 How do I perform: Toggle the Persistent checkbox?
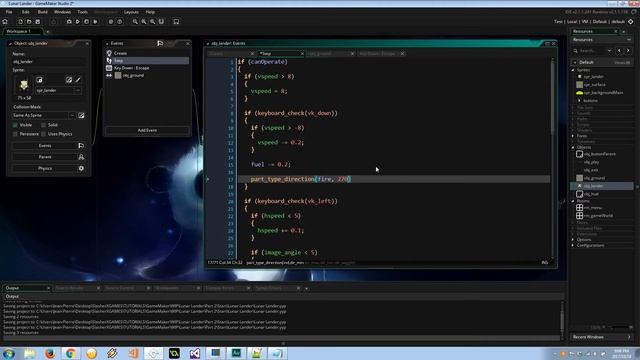(16, 134)
